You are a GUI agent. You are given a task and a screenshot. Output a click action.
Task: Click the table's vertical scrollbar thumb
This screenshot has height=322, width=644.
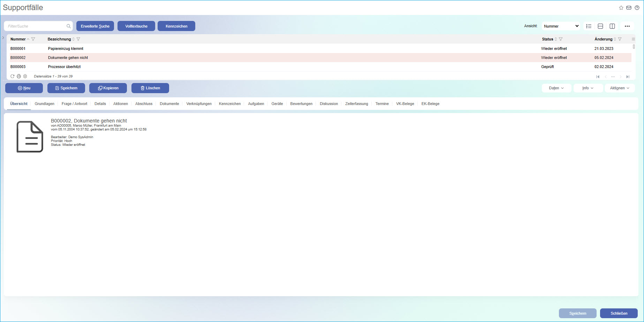(634, 46)
